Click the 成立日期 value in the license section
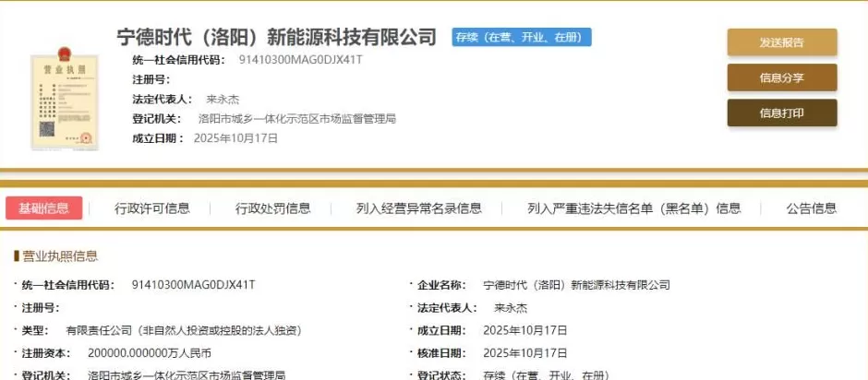This screenshot has height=380, width=868. [525, 331]
